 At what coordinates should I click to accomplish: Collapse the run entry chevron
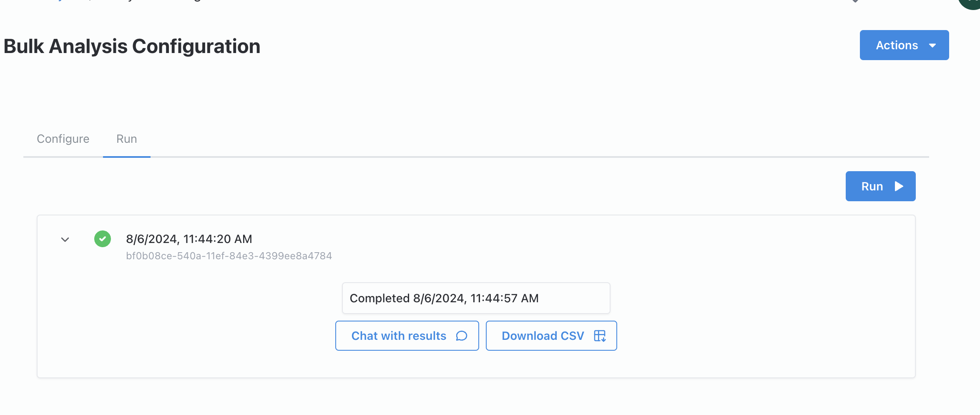[65, 240]
